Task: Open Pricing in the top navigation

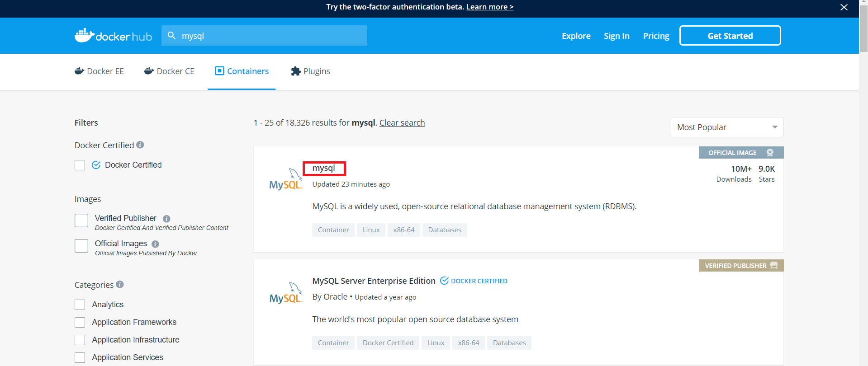Action: coord(656,36)
